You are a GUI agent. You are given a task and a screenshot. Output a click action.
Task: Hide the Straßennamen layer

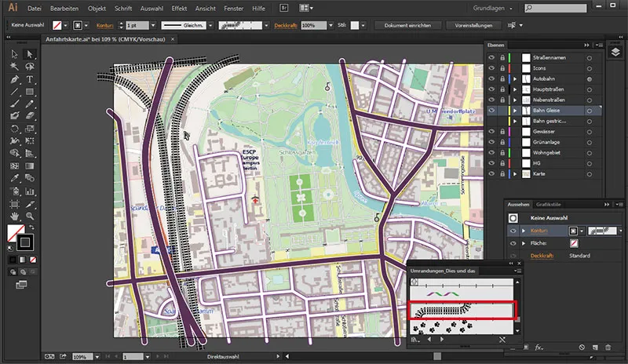(x=491, y=58)
